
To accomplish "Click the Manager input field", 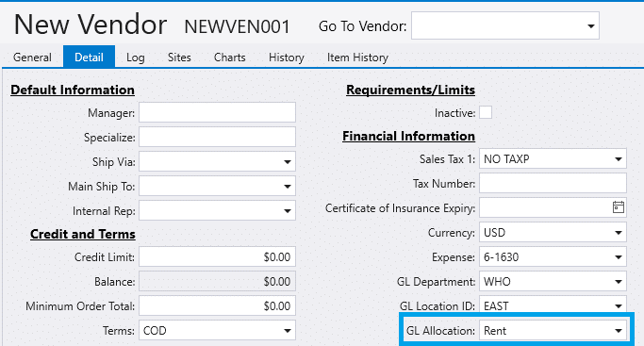I will 217,112.
